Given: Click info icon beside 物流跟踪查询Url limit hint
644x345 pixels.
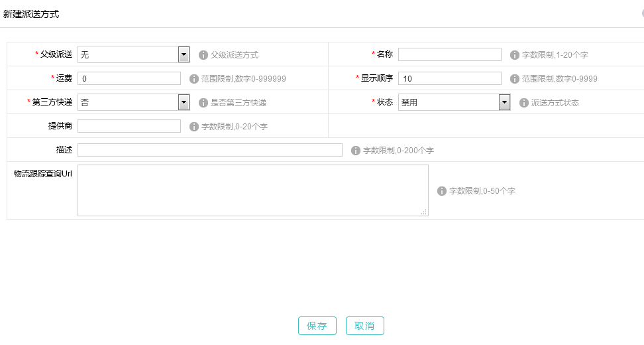Looking at the screenshot, I should point(442,191).
